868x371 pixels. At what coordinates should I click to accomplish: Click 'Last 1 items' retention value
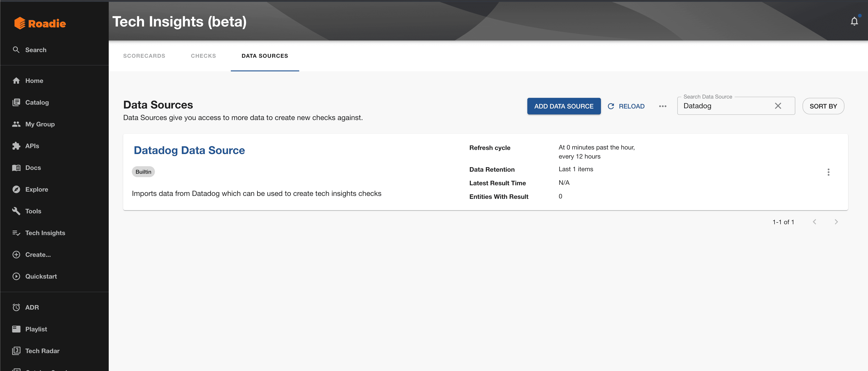576,169
